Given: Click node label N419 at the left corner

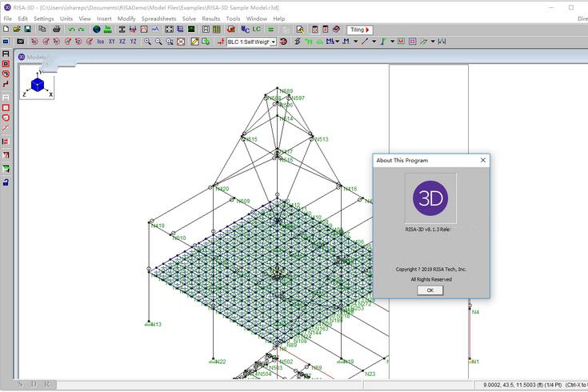Looking at the screenshot, I should [158, 226].
